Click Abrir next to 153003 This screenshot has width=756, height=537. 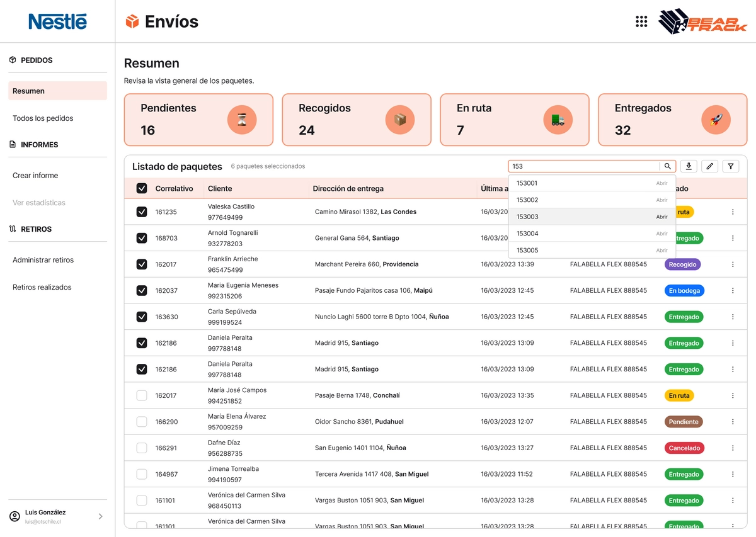[x=661, y=217]
